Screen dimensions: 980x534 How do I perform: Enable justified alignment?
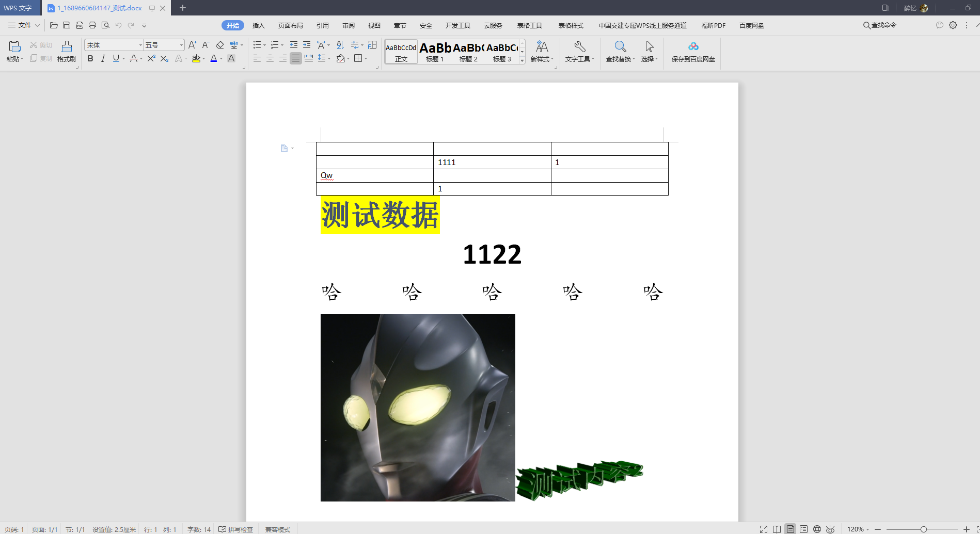295,58
